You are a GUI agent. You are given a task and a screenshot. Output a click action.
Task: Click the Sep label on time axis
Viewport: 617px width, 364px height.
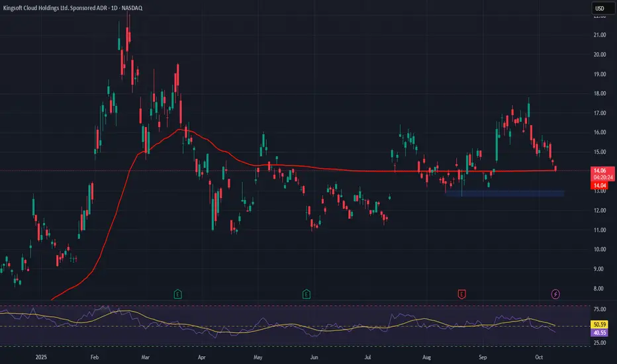tap(483, 357)
